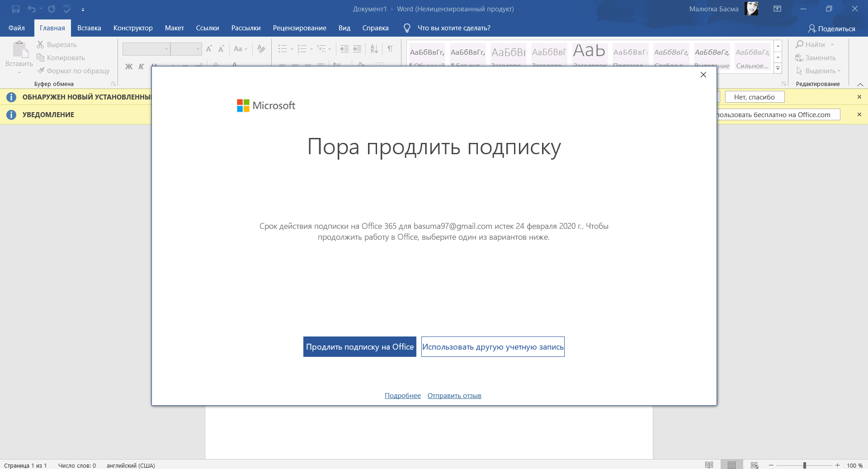
Task: Click the bulleted list icon
Action: tap(283, 49)
